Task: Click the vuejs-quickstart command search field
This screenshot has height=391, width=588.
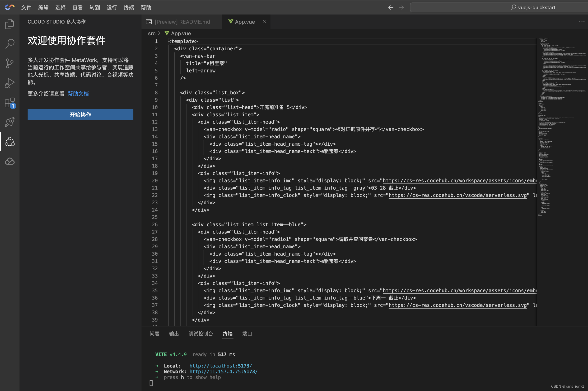Action: (x=499, y=7)
